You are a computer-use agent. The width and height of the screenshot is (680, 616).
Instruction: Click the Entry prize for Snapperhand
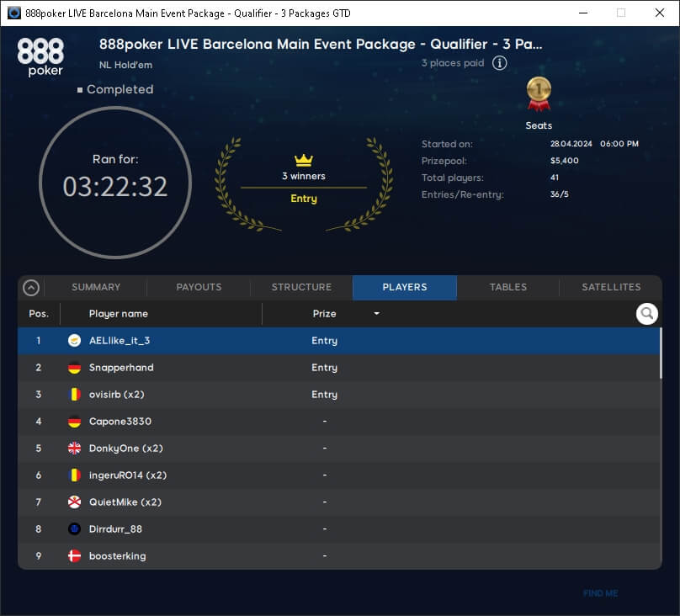click(x=324, y=368)
